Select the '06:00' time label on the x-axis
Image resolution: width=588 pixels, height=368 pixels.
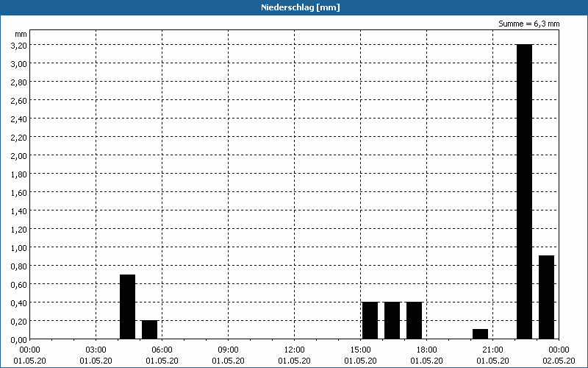[x=162, y=350]
